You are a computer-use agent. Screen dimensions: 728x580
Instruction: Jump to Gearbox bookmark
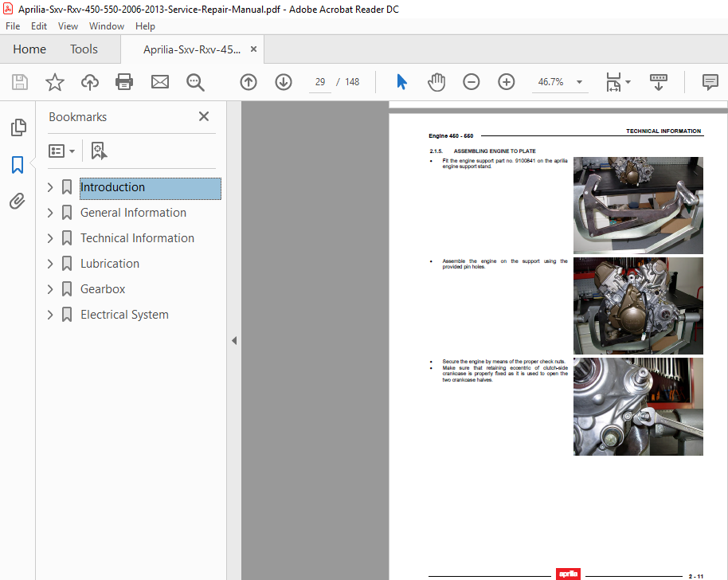[103, 289]
